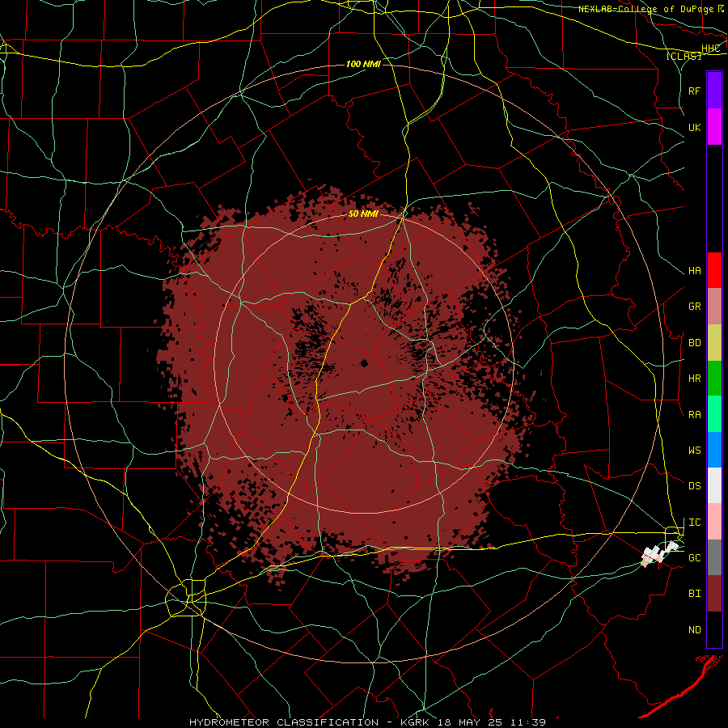
Task: Select the GR pinkish legend swatch
Action: tap(714, 307)
